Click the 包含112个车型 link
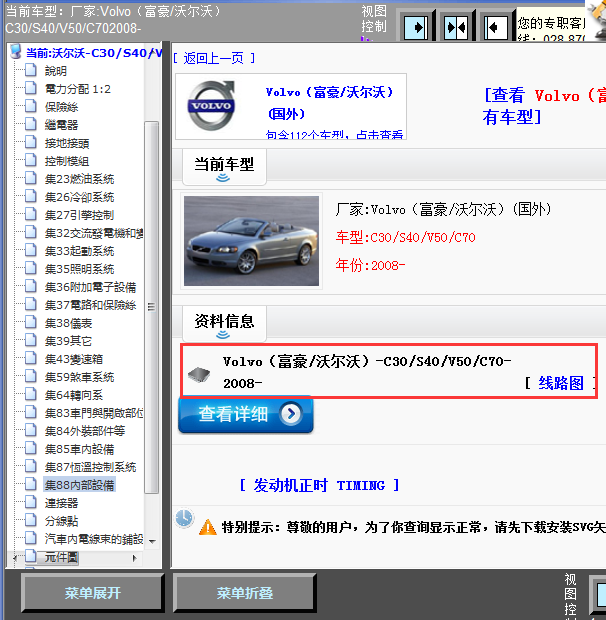606x620 pixels. (334, 134)
